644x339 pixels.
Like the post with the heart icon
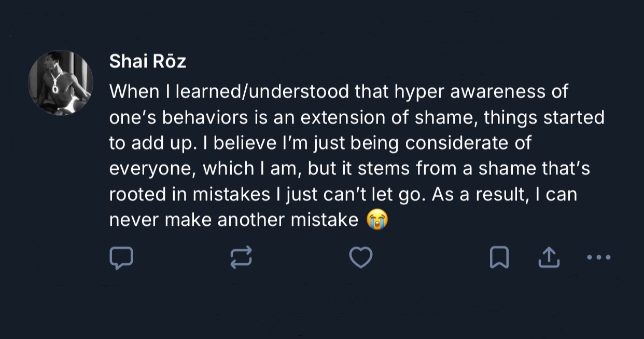(361, 257)
